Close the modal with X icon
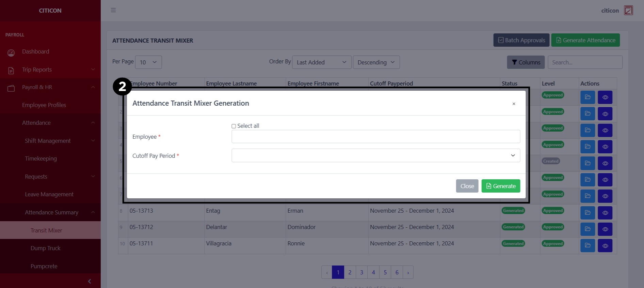Image resolution: width=644 pixels, height=288 pixels. pos(514,104)
